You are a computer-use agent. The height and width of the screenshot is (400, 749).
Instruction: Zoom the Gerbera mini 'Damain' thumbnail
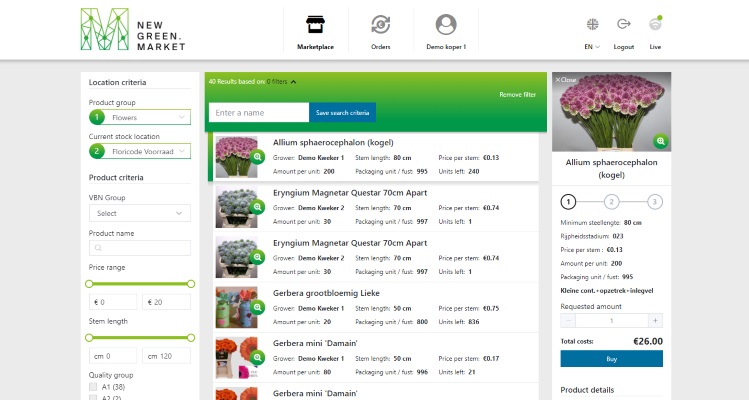257,357
